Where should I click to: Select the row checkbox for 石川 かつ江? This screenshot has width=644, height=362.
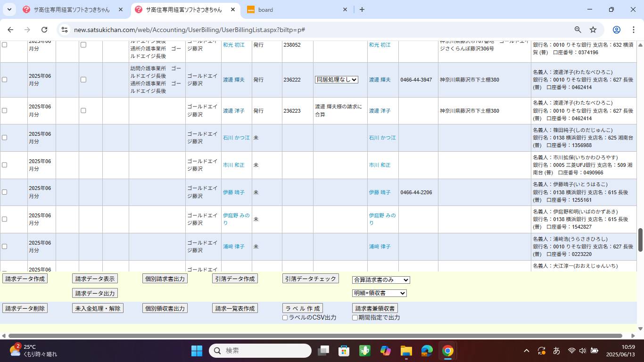click(x=5, y=138)
